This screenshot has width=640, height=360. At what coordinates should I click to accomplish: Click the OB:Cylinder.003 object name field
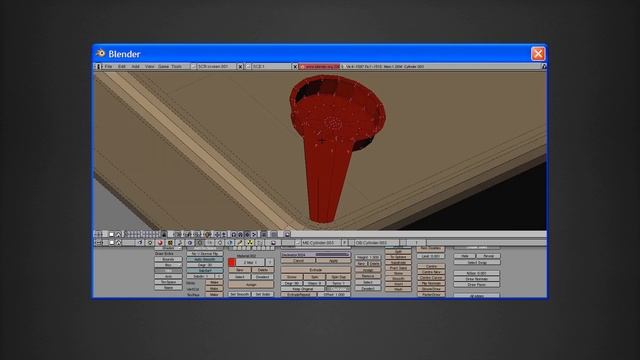[x=377, y=242]
